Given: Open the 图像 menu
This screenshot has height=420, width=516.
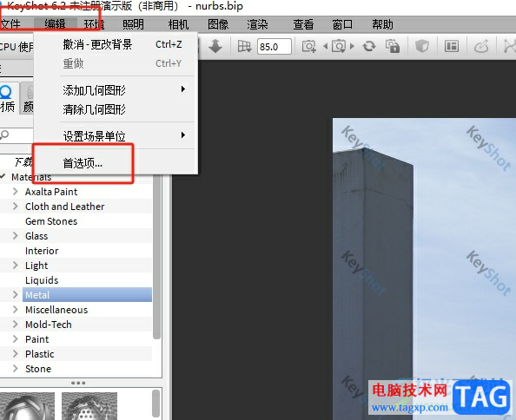Looking at the screenshot, I should coord(218,24).
